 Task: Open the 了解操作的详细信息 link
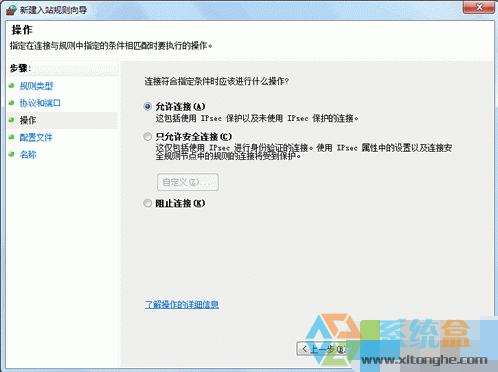coord(182,304)
